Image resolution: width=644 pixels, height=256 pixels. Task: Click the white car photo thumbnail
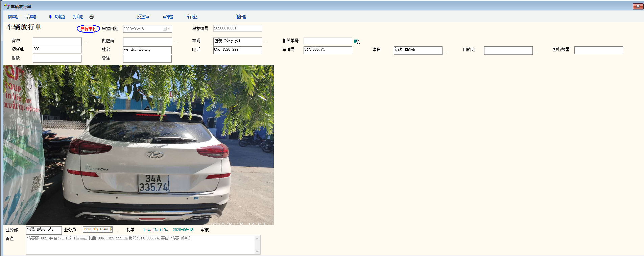139,145
